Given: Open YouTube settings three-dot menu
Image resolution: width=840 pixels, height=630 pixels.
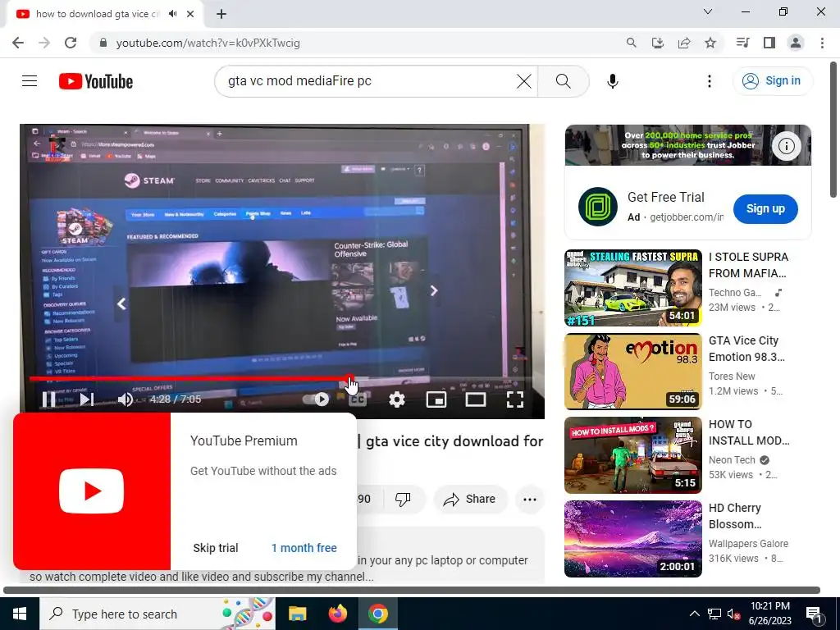Looking at the screenshot, I should [710, 81].
